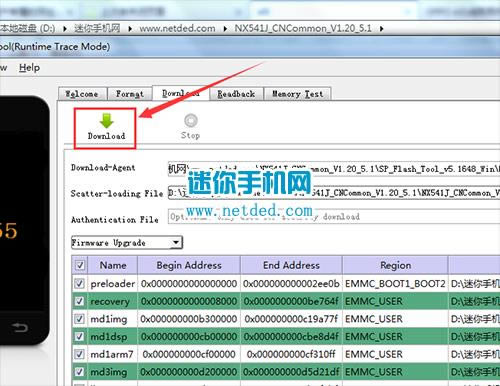Click end address 0x000000000c19a77f cell
The width and height of the screenshot is (500, 386).
pyautogui.click(x=291, y=319)
